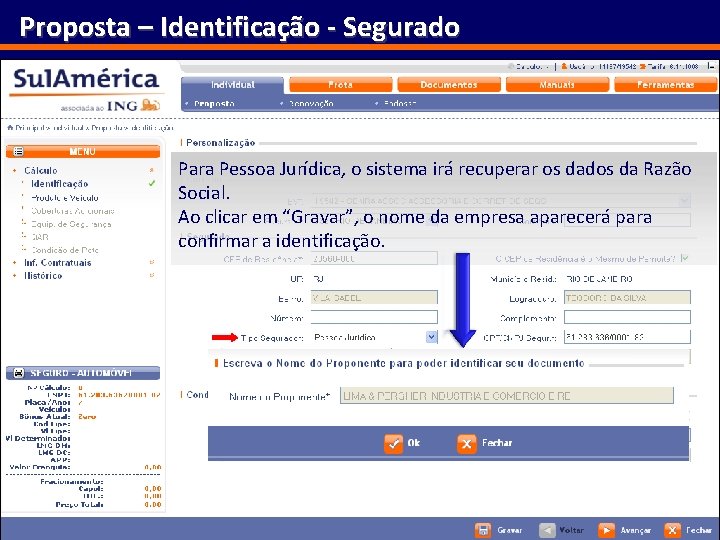Expand the Histórico menu section
720x540 pixels.
coord(43,276)
